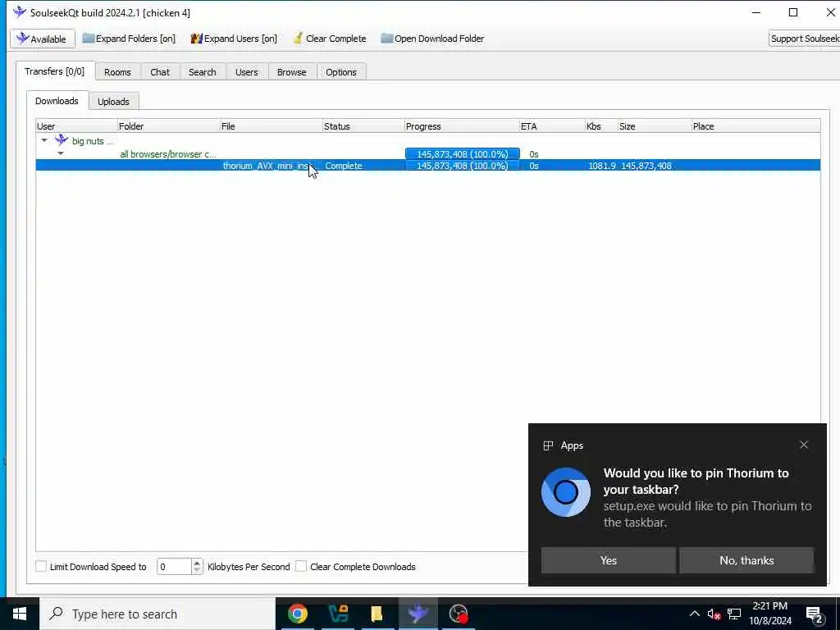This screenshot has height=630, width=840.
Task: Sort by Size column header
Action: point(654,126)
